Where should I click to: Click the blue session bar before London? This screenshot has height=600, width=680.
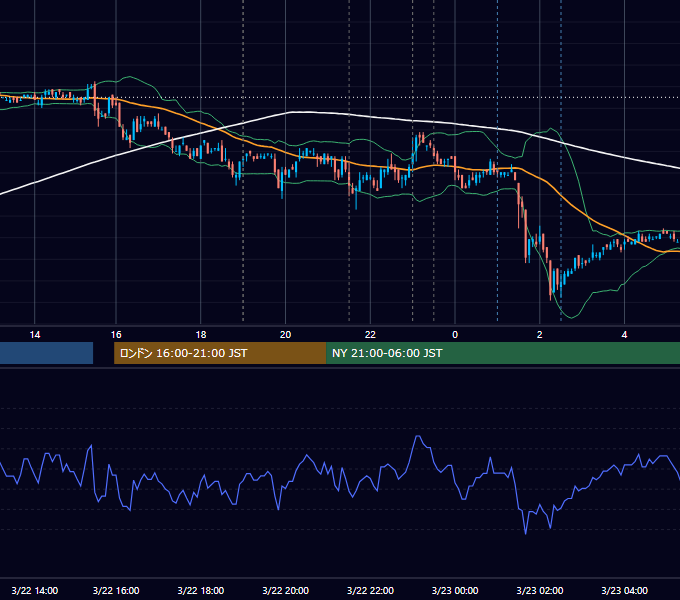pos(46,353)
